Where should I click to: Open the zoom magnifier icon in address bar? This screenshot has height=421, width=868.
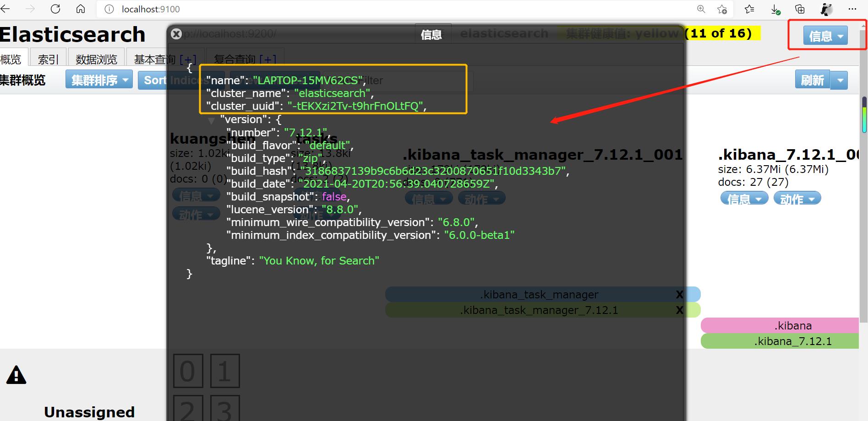701,9
